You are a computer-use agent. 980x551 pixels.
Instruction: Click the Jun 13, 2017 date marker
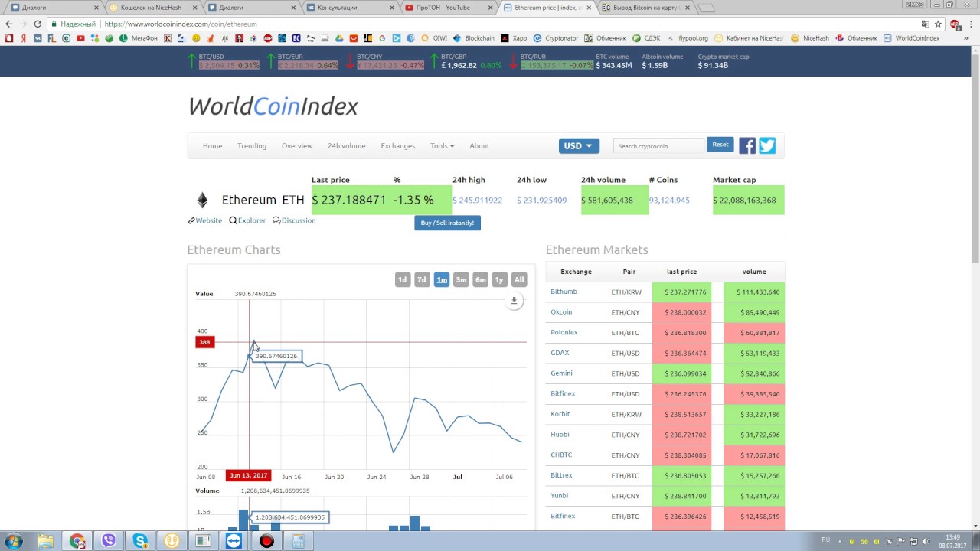point(249,475)
